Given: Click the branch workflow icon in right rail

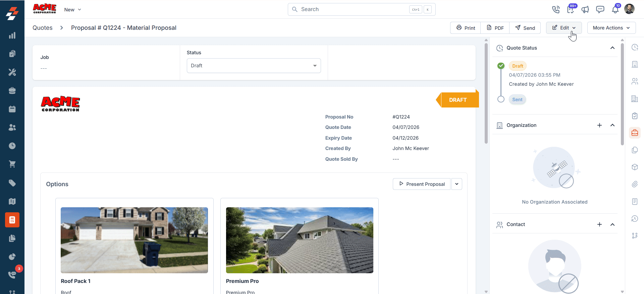Looking at the screenshot, I should [635, 236].
